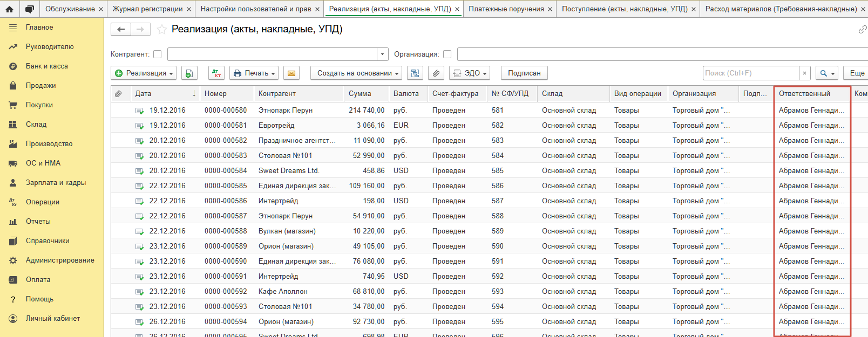Click the Подписан button
The height and width of the screenshot is (337, 868).
pos(524,73)
